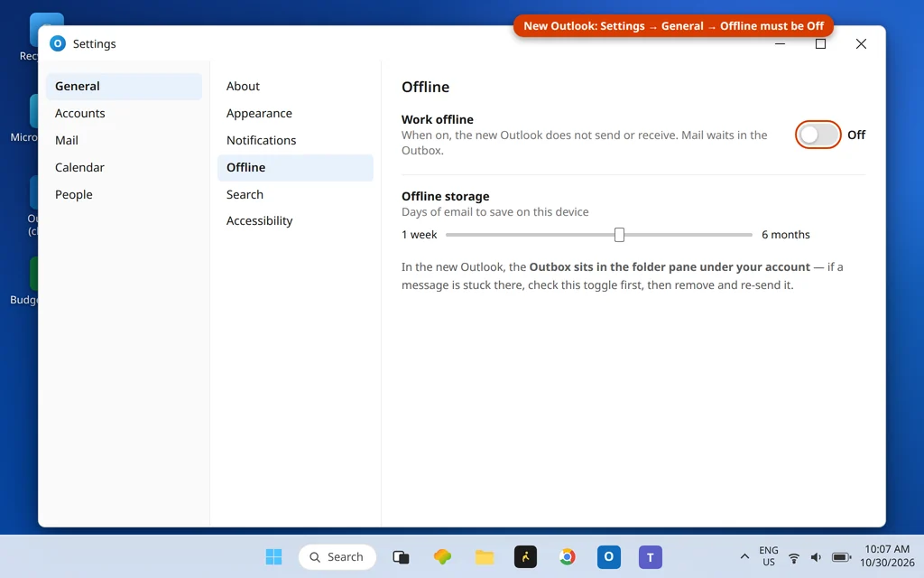Click the 'Off' label beside the switch

856,135
